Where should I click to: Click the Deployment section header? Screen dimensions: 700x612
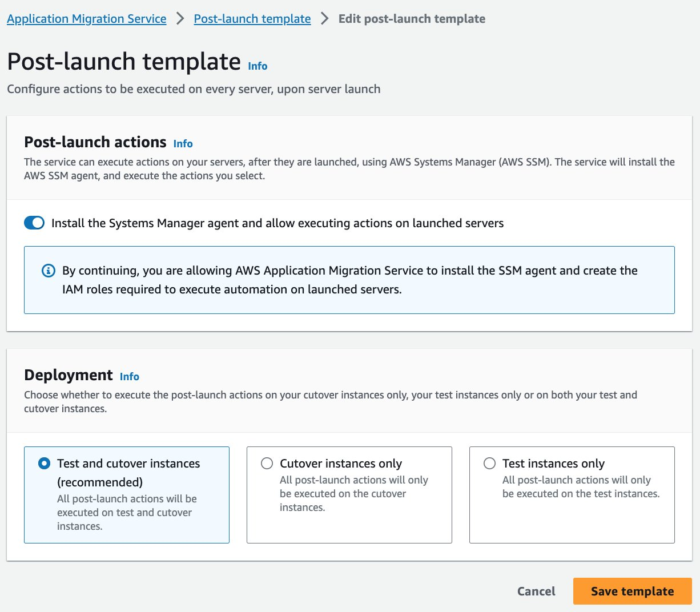(69, 375)
